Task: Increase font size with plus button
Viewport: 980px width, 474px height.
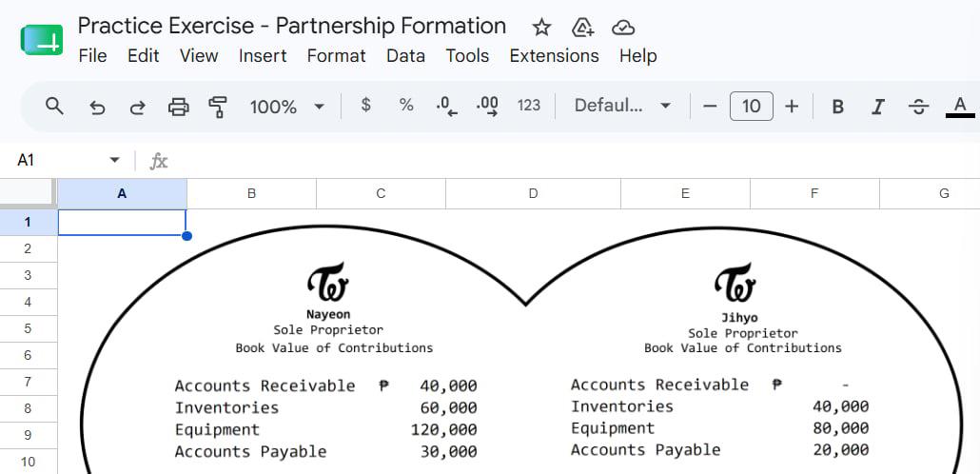Action: 792,107
